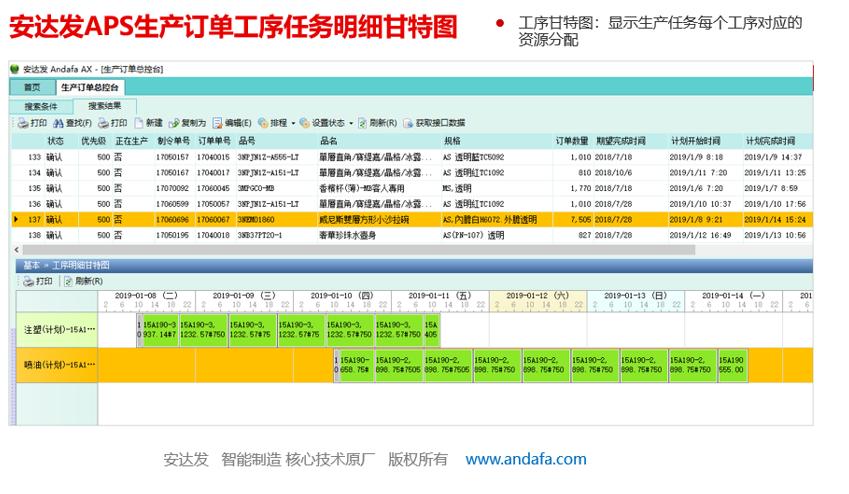Click the short Gantt bar 15A 405
The height and width of the screenshot is (494, 849).
pos(431,330)
